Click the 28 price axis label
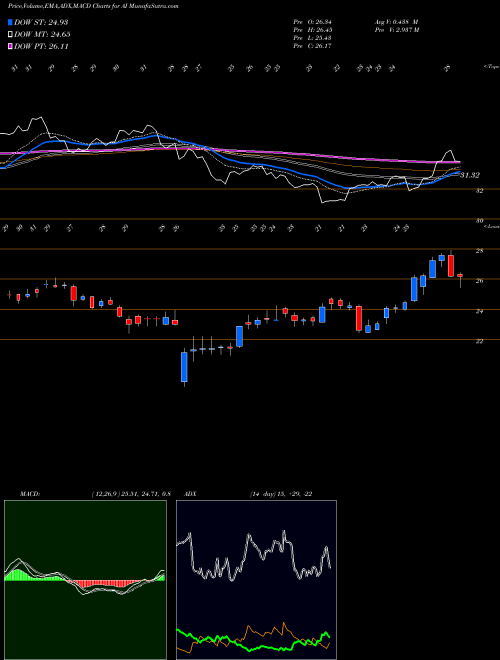500x660 pixels. (x=479, y=250)
